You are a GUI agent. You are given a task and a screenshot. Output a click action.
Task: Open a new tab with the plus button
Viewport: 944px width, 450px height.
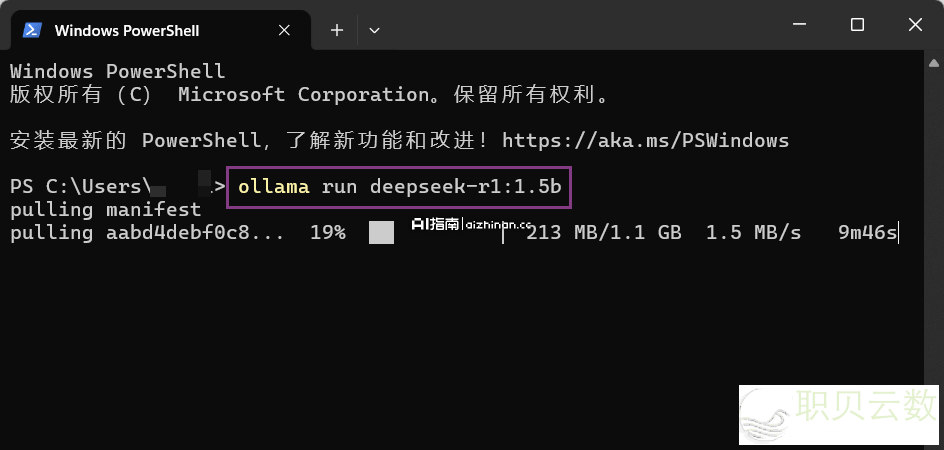[337, 30]
